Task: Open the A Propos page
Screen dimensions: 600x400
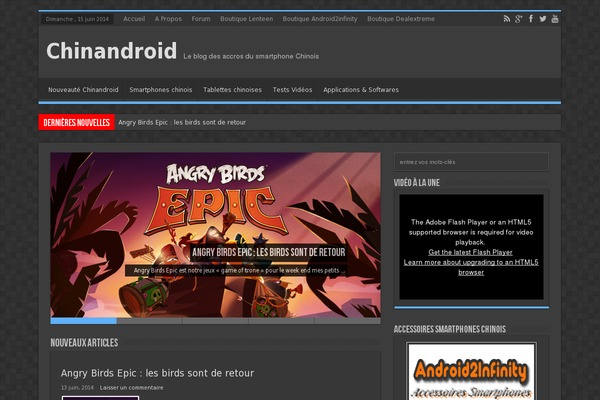Action: [x=168, y=19]
